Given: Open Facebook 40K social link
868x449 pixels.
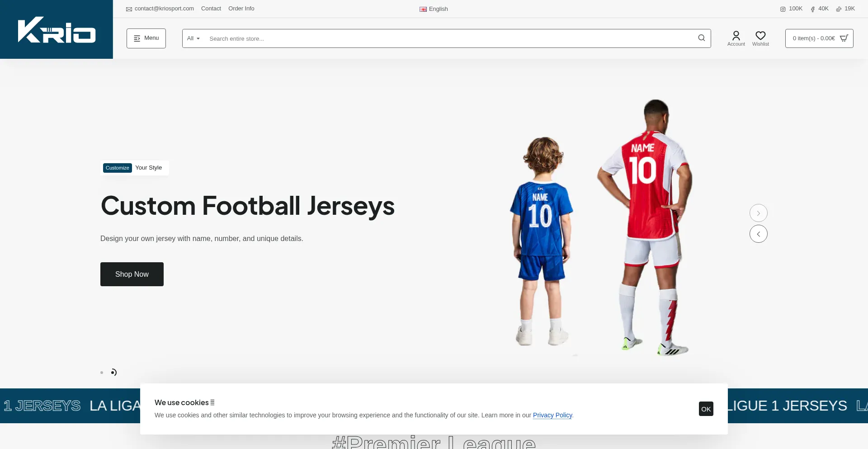Looking at the screenshot, I should coord(820,9).
